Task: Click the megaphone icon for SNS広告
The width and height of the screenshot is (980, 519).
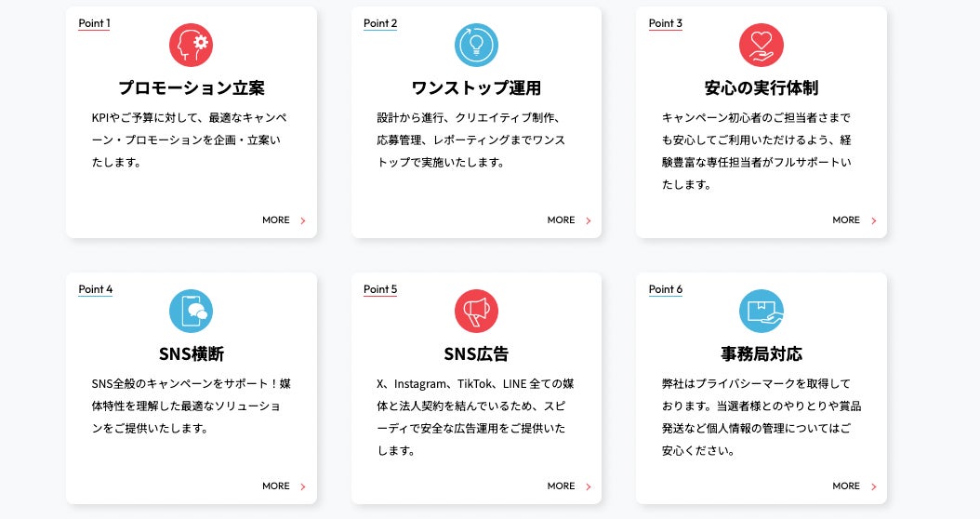Action: pos(476,311)
